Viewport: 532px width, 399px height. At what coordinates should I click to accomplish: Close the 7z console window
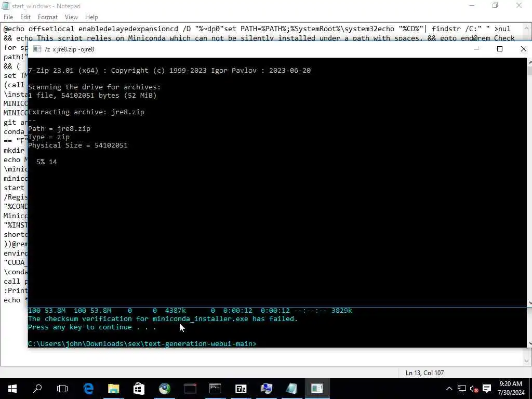pyautogui.click(x=524, y=49)
